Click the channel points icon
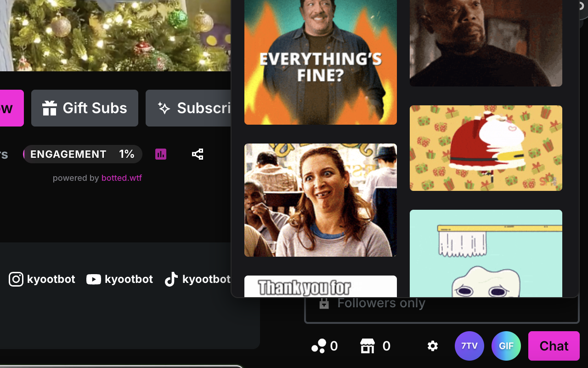Viewport: 588px width, 368px height. tap(319, 346)
